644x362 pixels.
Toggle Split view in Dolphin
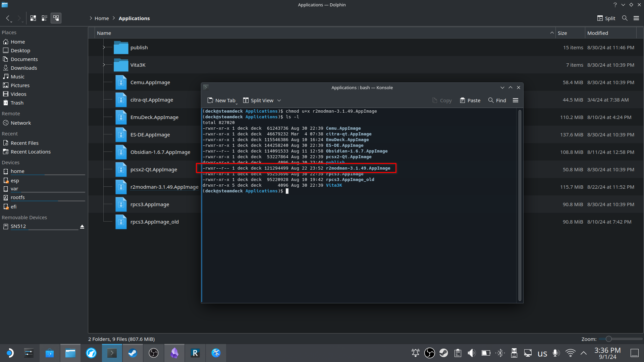click(x=606, y=18)
